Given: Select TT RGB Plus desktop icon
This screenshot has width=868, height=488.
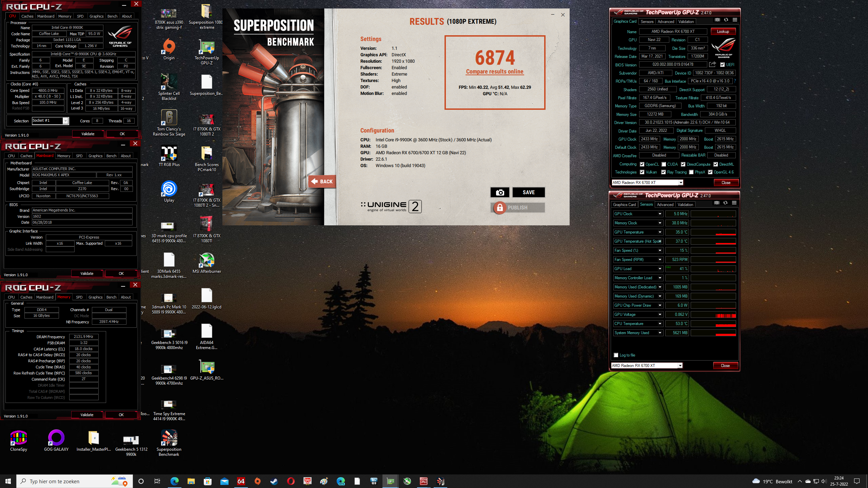Looking at the screenshot, I should coord(169,156).
